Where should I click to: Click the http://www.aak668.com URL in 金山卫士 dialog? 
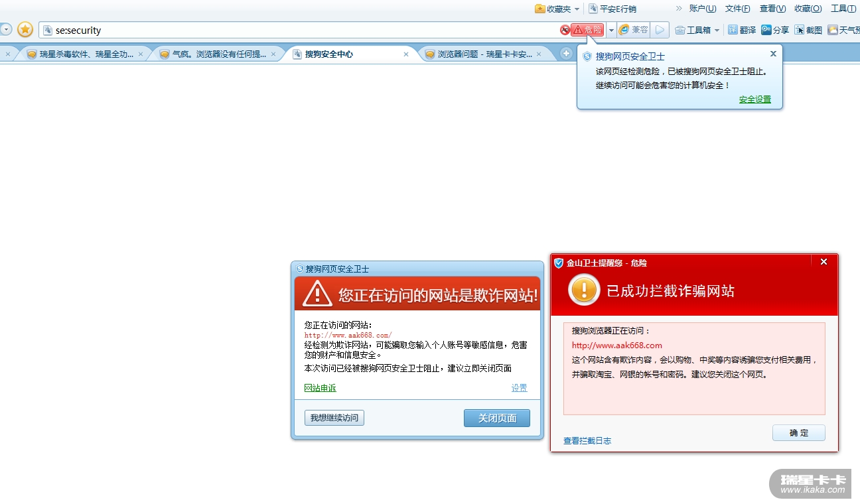coord(617,345)
